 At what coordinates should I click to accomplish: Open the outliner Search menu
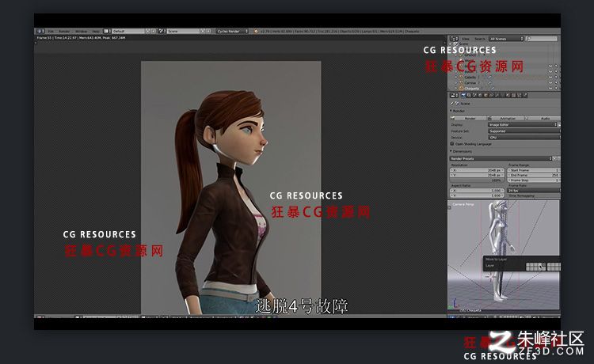(480, 39)
